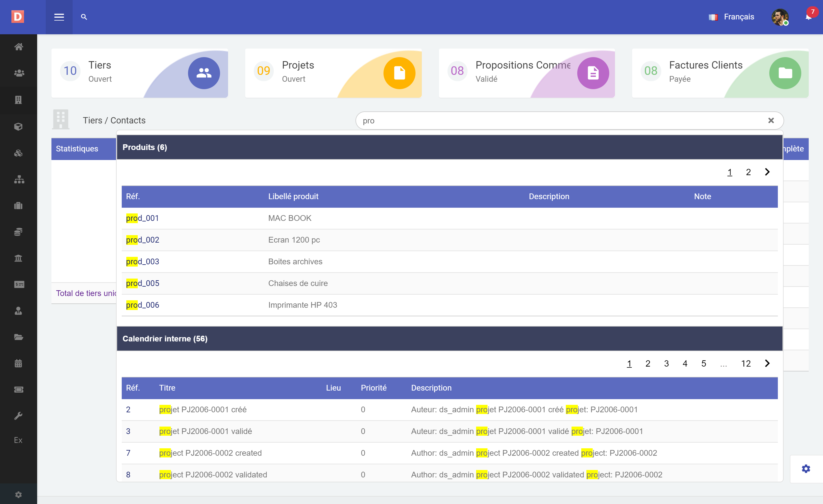823x504 pixels.
Task: Open product link prod_003
Action: [x=143, y=261]
